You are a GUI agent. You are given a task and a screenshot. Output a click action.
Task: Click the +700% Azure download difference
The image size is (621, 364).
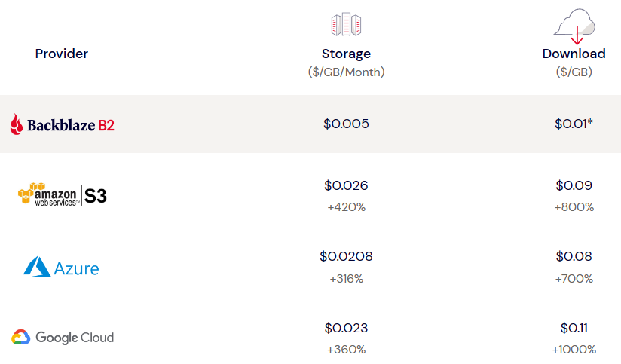(x=574, y=278)
